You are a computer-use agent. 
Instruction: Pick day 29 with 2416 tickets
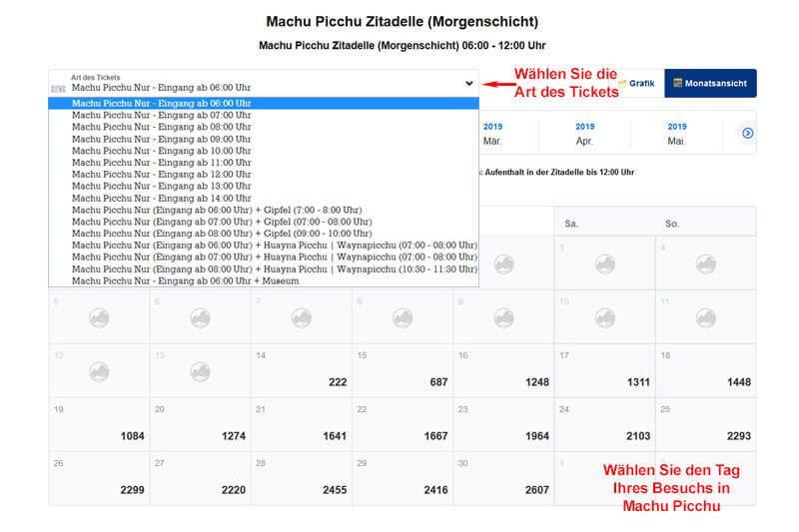402,478
